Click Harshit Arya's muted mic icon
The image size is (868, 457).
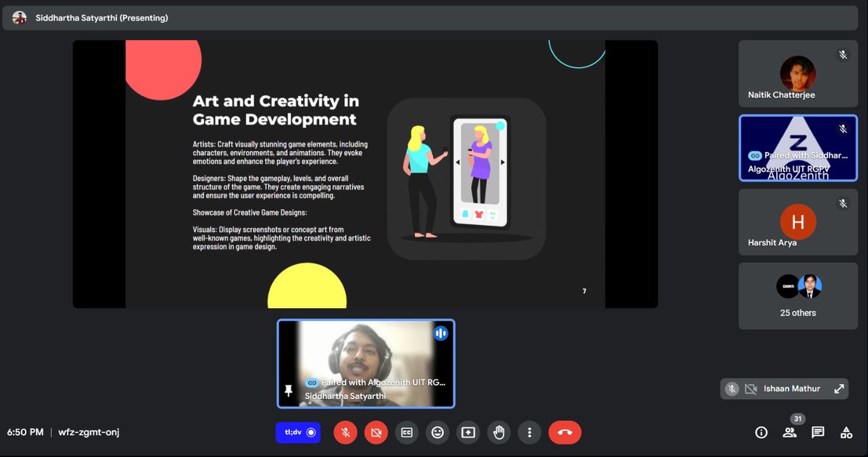[x=843, y=204]
